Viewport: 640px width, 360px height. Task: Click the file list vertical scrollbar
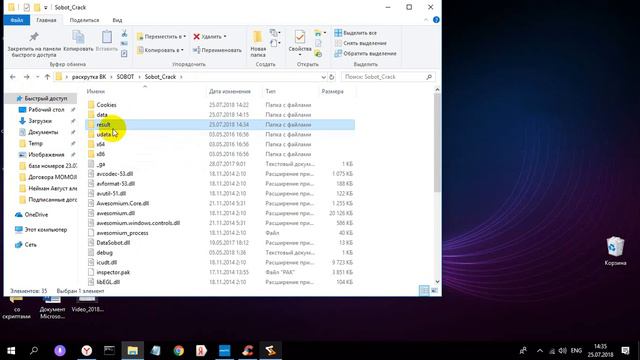437,143
